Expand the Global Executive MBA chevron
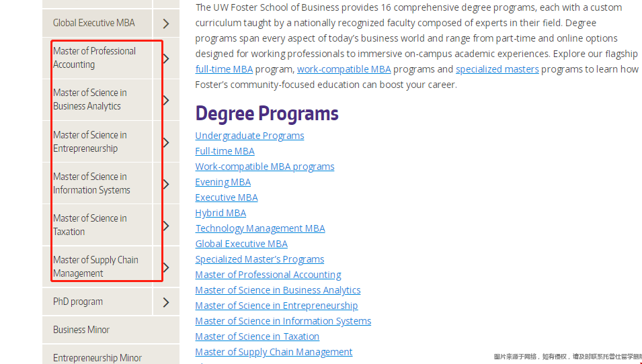 click(x=166, y=24)
